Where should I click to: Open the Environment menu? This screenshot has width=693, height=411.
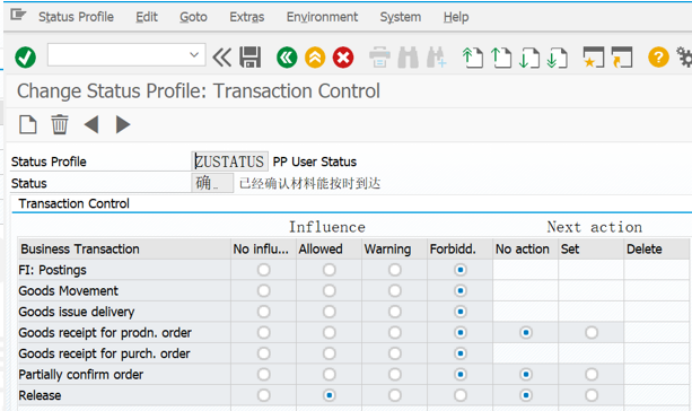pyautogui.click(x=322, y=17)
